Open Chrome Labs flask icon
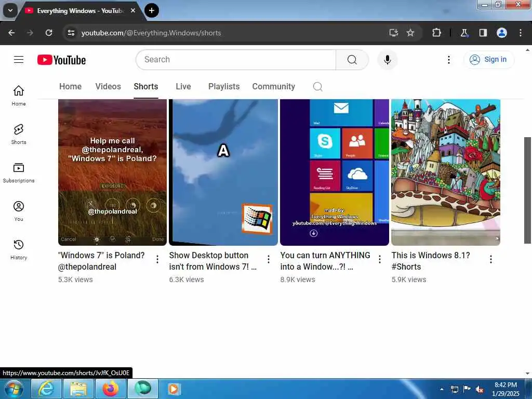The width and height of the screenshot is (532, 399). tap(464, 33)
